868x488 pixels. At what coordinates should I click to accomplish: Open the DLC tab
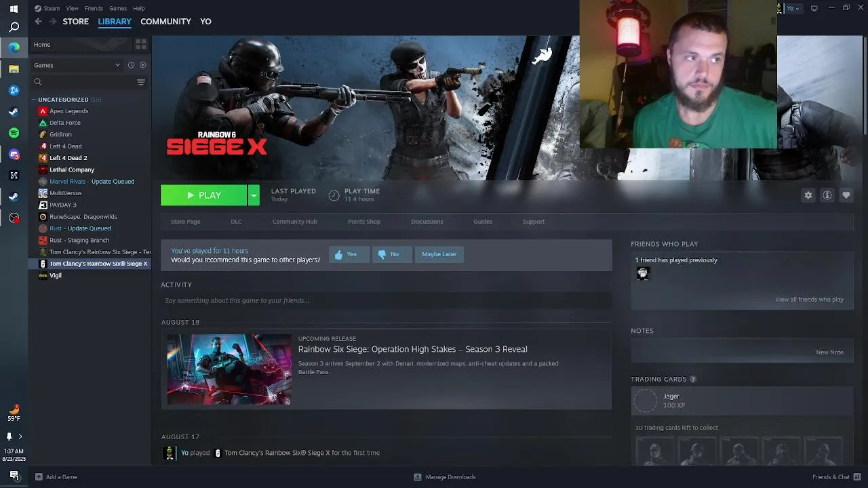236,222
